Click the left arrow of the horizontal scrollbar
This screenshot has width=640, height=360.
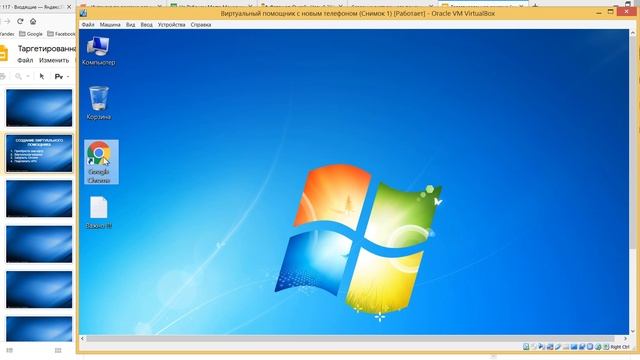click(x=82, y=338)
